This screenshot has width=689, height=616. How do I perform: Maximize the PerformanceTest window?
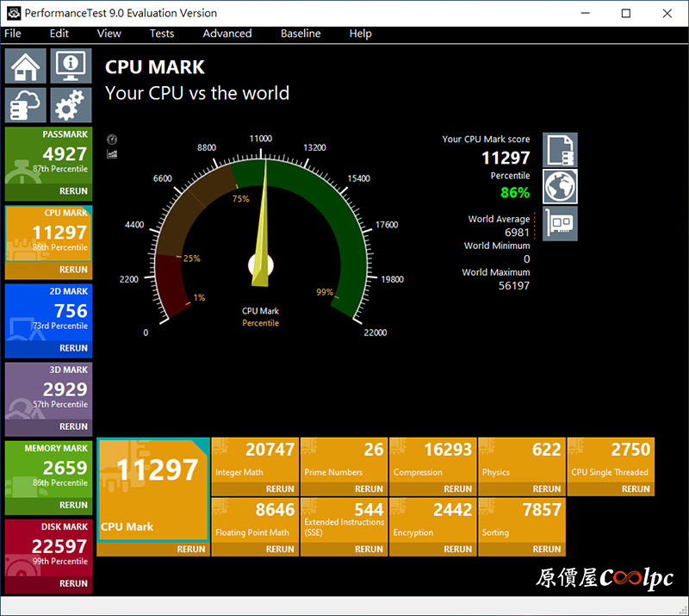click(626, 13)
